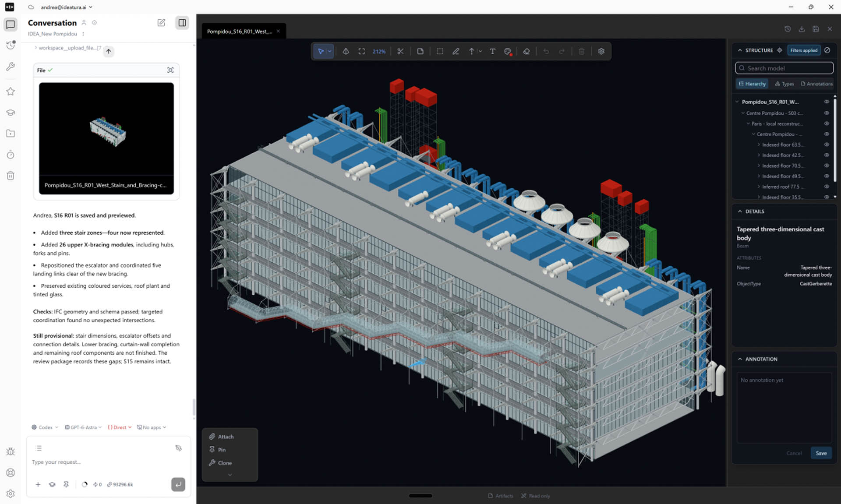Switch to the Types tab
The image size is (841, 504).
[x=784, y=84]
